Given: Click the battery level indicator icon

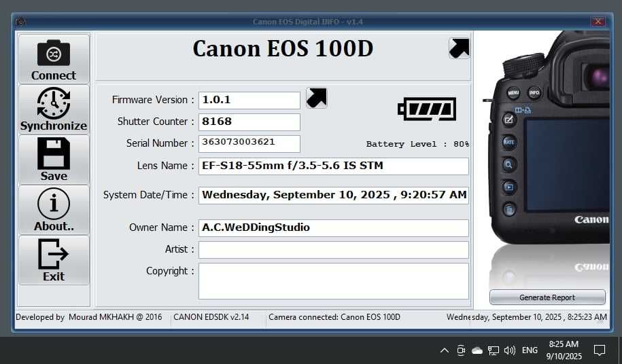Looking at the screenshot, I should click(x=427, y=109).
